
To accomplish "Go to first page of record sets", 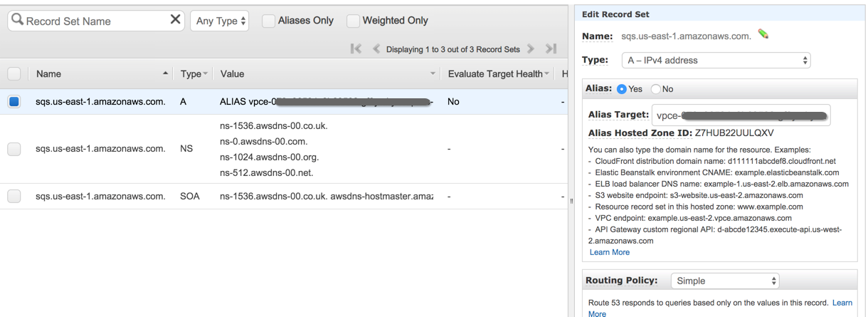I will 354,49.
